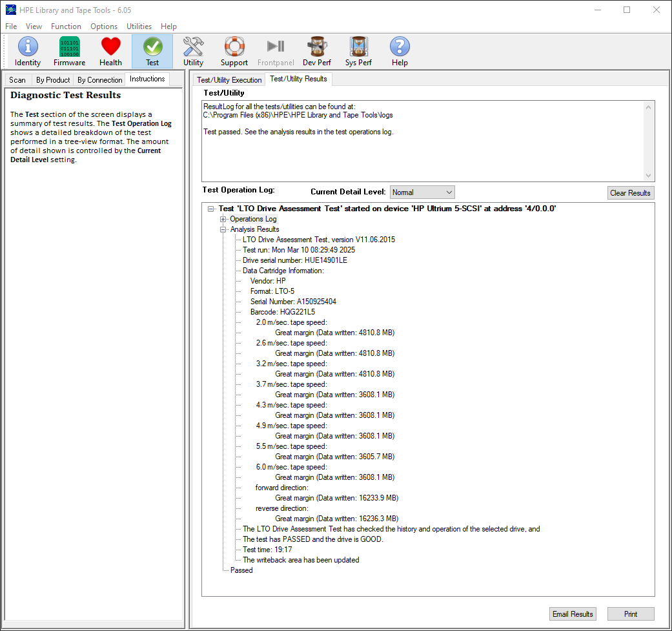Screen dimensions: 672x631
Task: Select 'The writeback area has been updated' row
Action: tap(301, 560)
